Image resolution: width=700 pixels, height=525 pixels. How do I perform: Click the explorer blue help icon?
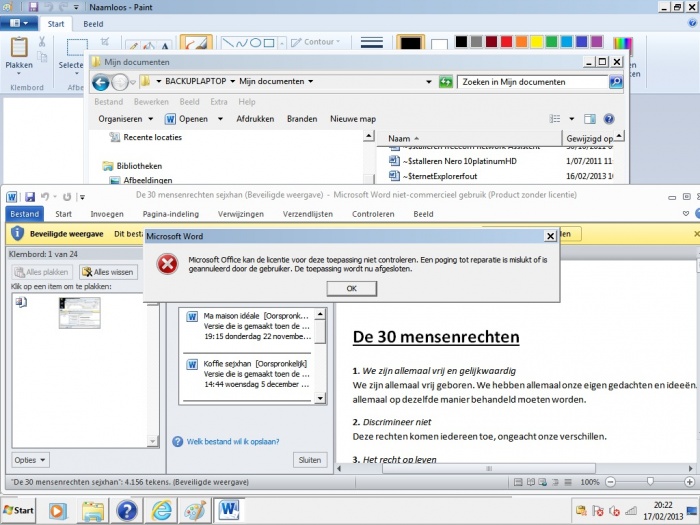tap(608, 119)
